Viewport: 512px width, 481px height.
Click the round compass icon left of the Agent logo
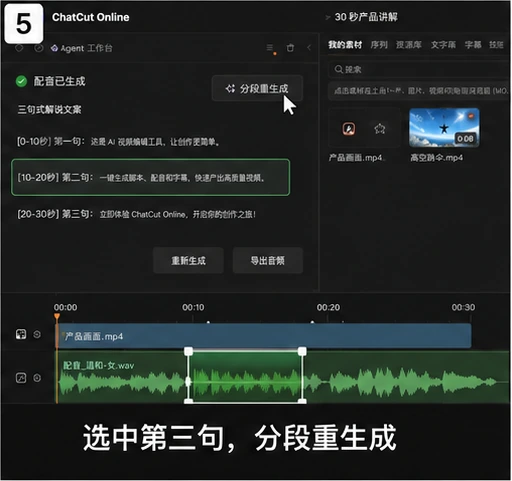pyautogui.click(x=39, y=48)
